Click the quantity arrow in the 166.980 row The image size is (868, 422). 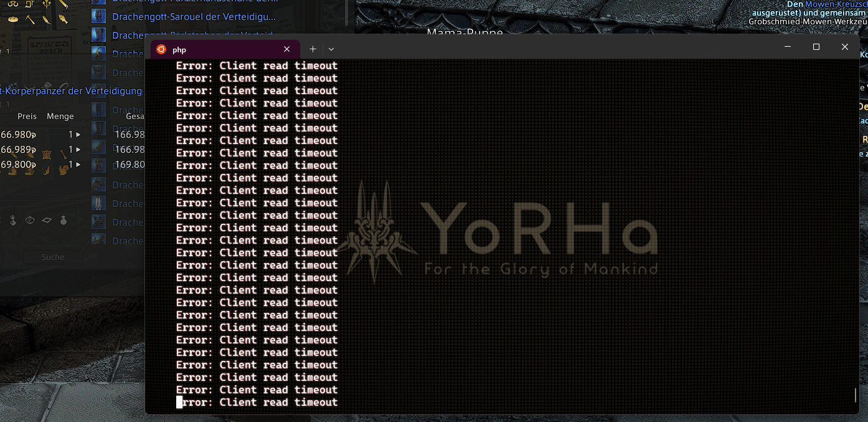(x=78, y=134)
